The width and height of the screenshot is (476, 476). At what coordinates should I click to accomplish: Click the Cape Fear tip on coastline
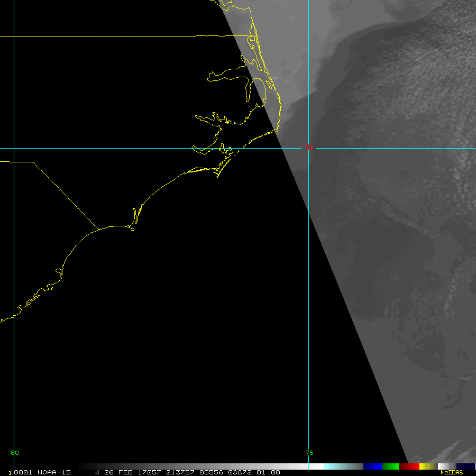133,230
